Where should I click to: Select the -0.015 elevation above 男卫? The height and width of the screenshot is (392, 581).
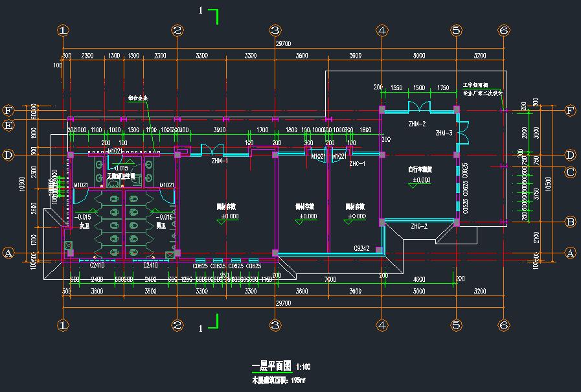click(164, 217)
